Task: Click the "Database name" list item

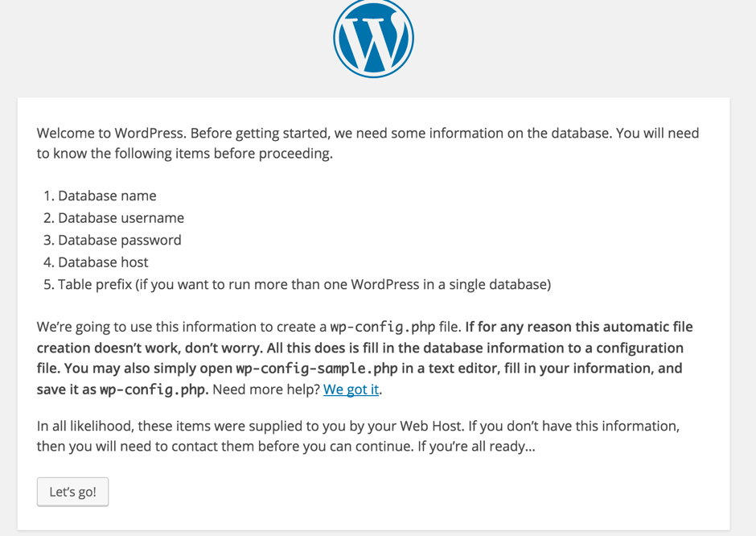Action: pyautogui.click(x=107, y=196)
